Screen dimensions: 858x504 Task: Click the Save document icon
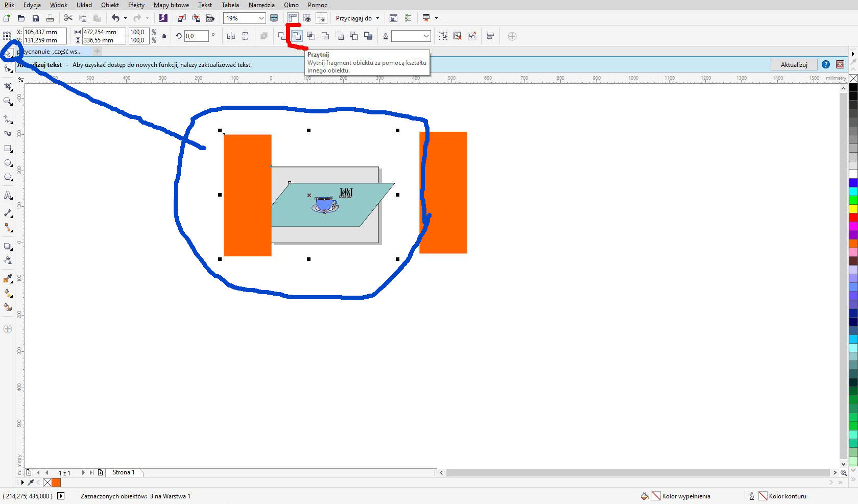[x=36, y=18]
